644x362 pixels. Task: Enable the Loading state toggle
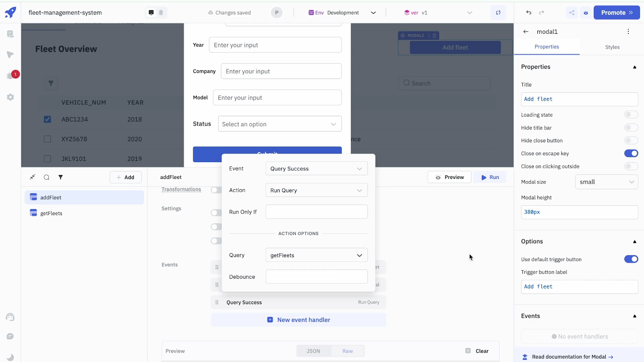coord(631,115)
